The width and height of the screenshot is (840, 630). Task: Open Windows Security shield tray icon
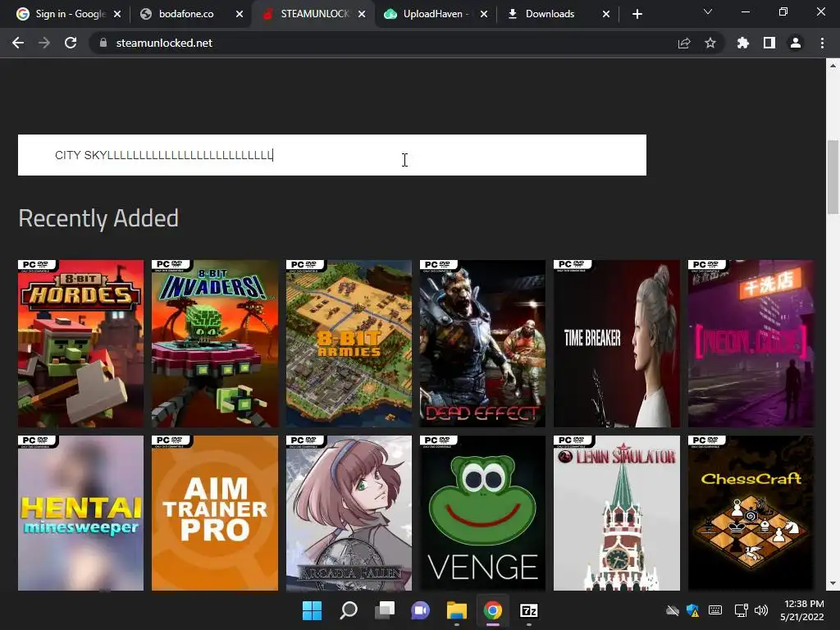[x=693, y=610]
